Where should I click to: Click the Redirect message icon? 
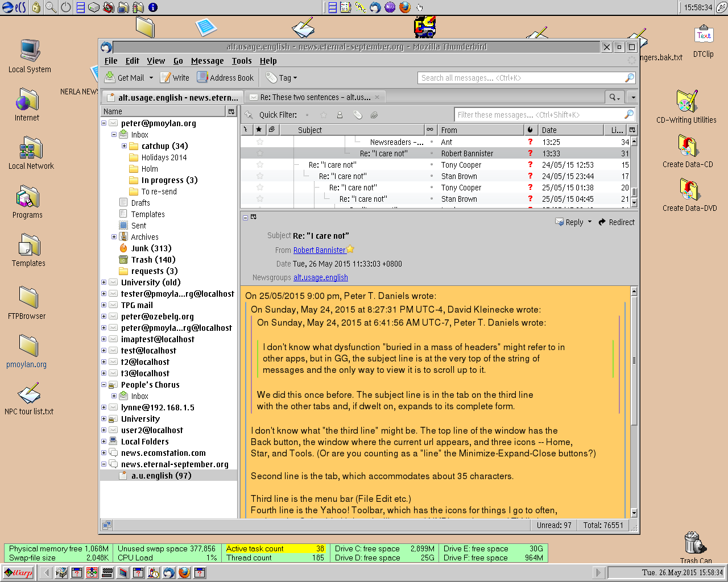coord(602,222)
